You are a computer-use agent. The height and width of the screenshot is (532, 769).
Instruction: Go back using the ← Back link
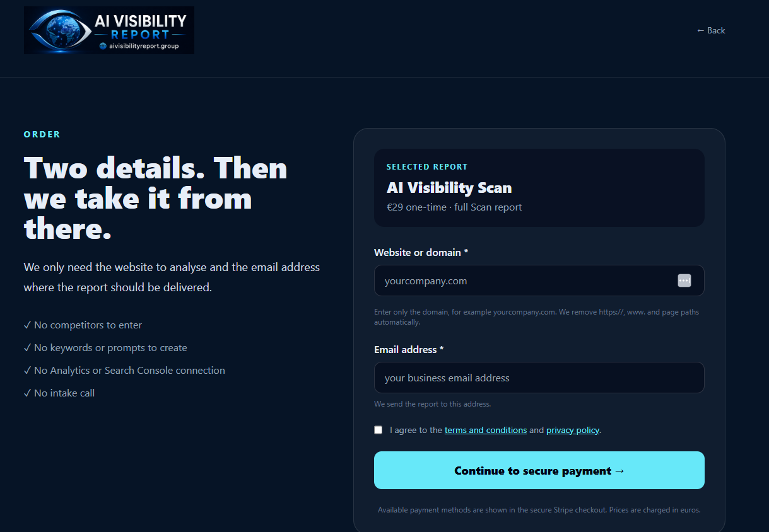(x=711, y=30)
